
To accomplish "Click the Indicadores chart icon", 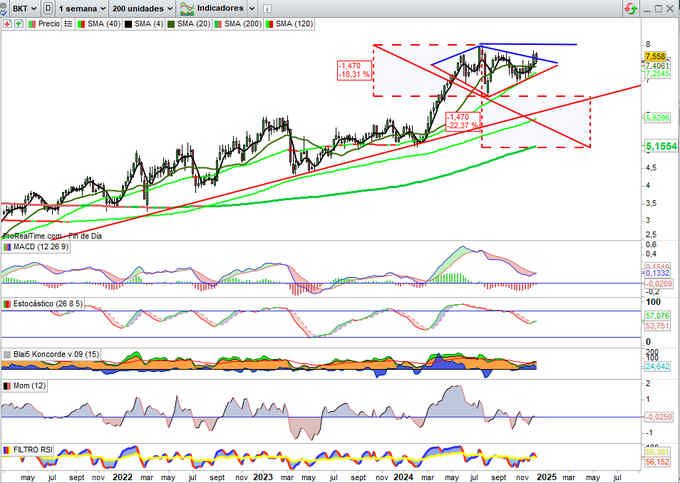I will pos(186,7).
